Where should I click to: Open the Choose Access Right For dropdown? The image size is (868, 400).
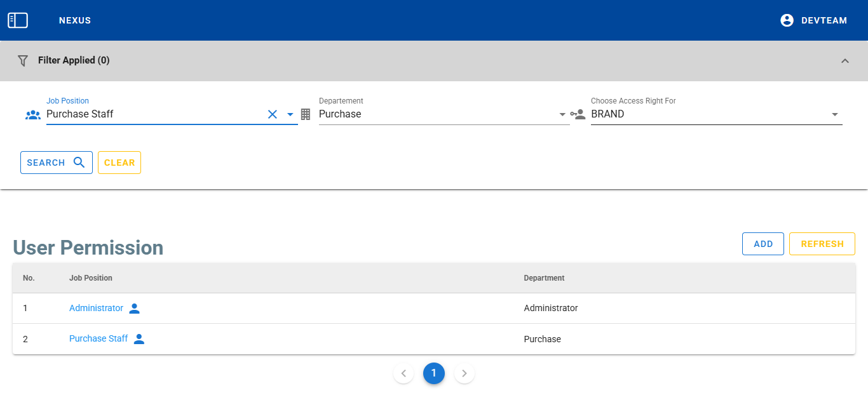click(x=834, y=115)
